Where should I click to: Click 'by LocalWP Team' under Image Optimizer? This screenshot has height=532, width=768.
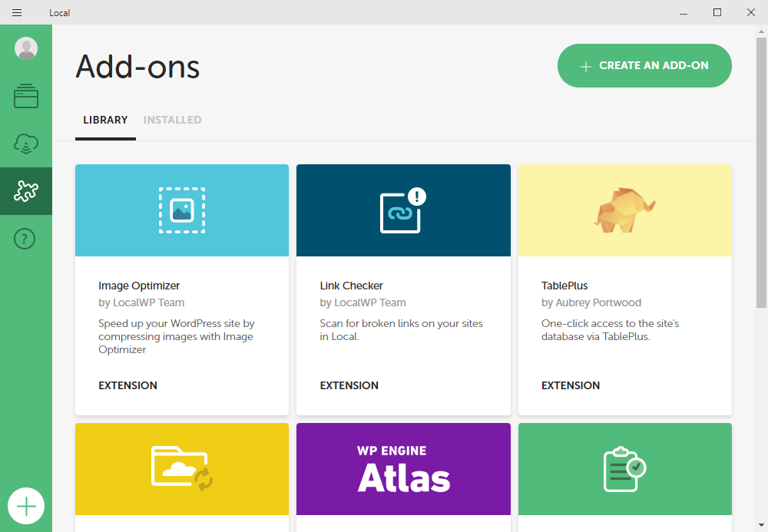click(141, 302)
